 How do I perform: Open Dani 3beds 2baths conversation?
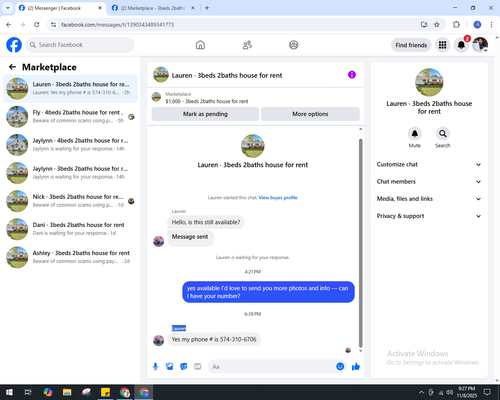pos(70,229)
